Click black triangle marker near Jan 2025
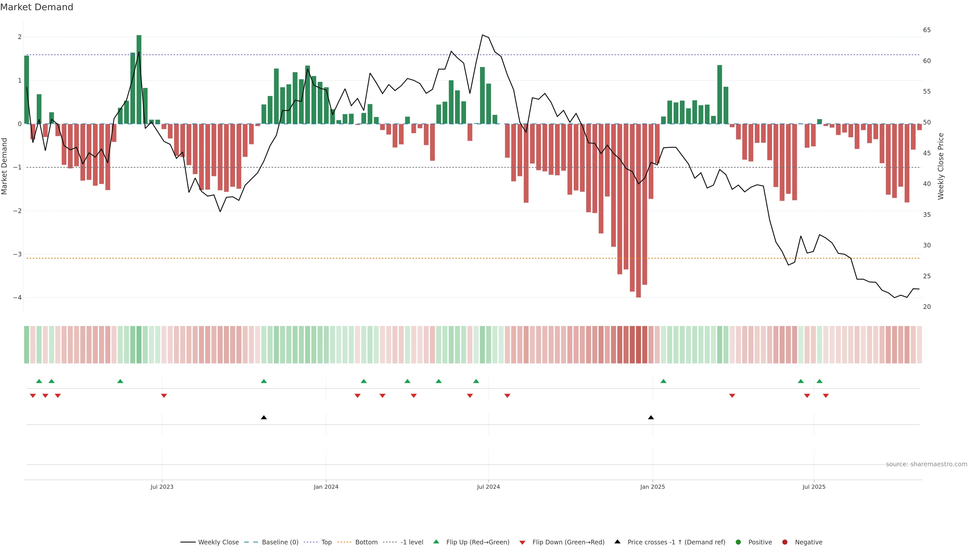Viewport: 980px width, 551px height. click(x=651, y=418)
